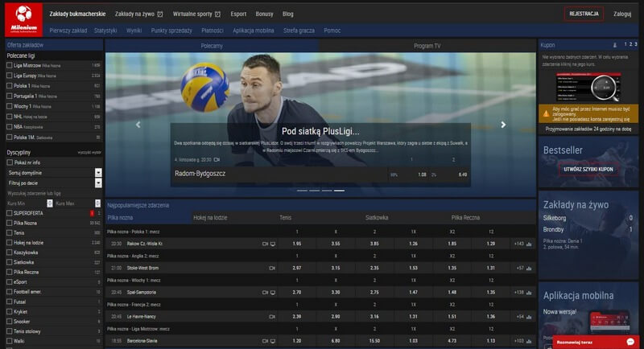Click the user icon in Kupon header
Viewport: 644px width, 349px height.
(615, 45)
